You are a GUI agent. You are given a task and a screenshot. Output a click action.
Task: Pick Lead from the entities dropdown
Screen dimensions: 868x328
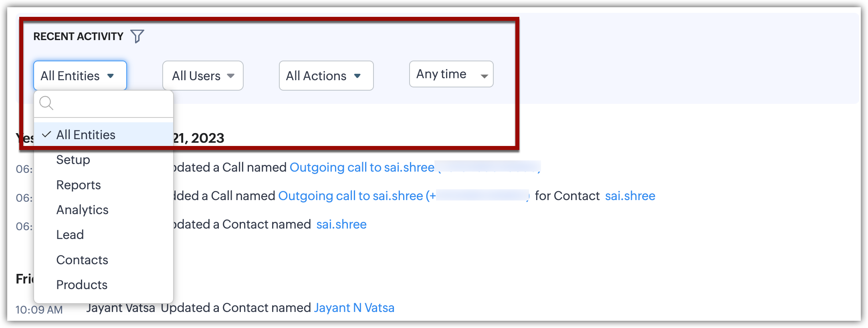[70, 235]
